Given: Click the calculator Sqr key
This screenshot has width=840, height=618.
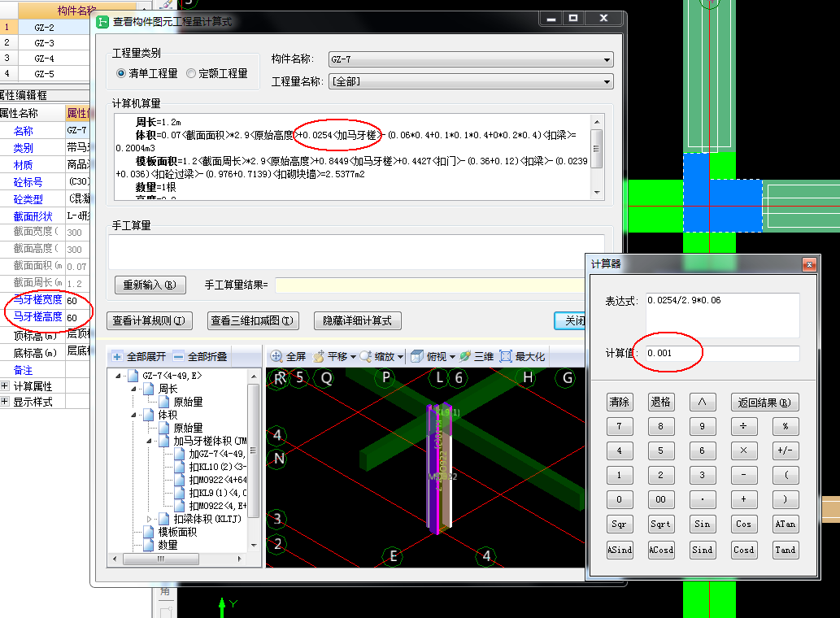Looking at the screenshot, I should (620, 524).
